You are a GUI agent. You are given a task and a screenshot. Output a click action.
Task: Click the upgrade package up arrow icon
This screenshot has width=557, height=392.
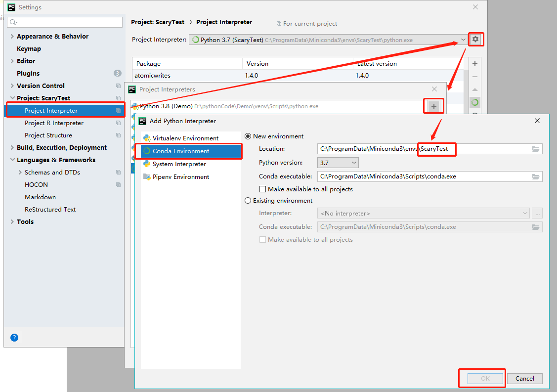pyautogui.click(x=475, y=89)
